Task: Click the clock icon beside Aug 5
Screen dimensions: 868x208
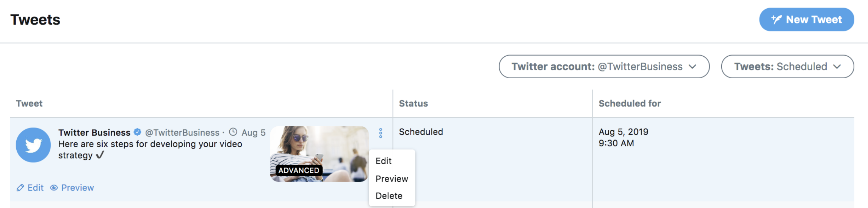Action: [233, 132]
